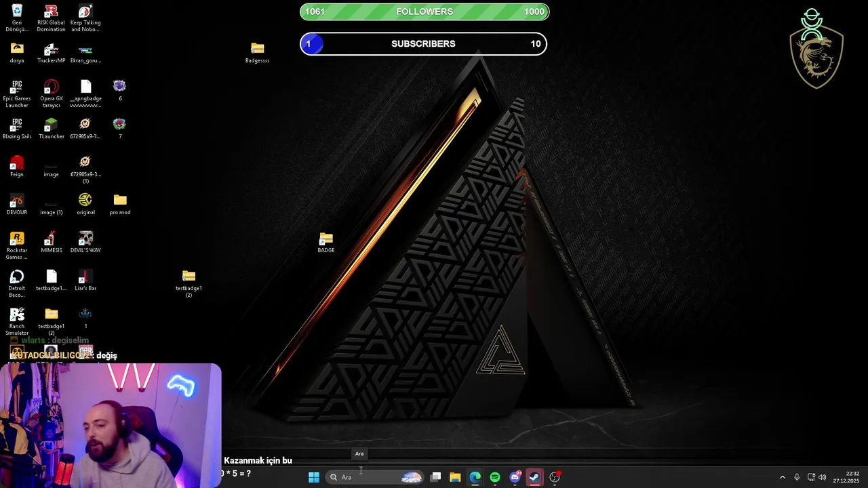Open the Badgessss zipped folder
This screenshot has height=488, width=868.
coord(257,53)
